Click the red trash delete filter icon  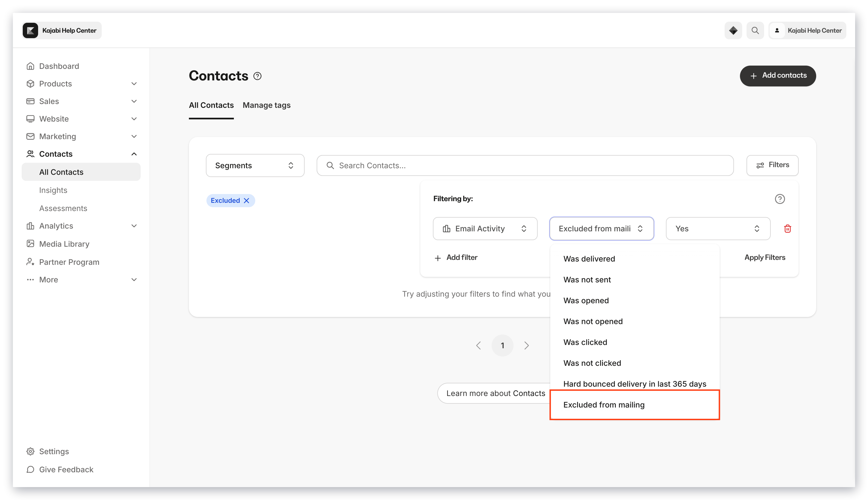pos(787,229)
